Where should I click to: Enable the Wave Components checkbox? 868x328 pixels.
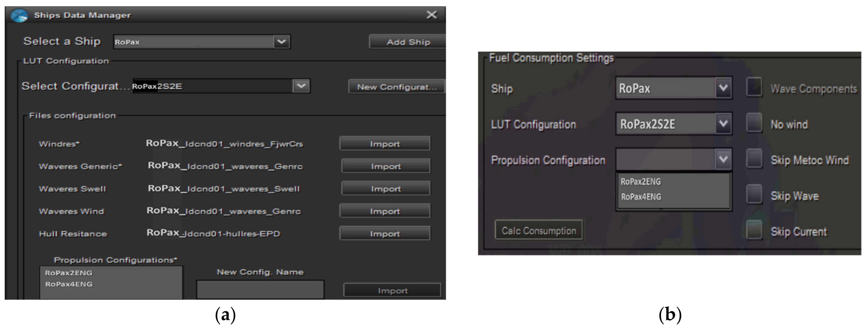pyautogui.click(x=754, y=87)
